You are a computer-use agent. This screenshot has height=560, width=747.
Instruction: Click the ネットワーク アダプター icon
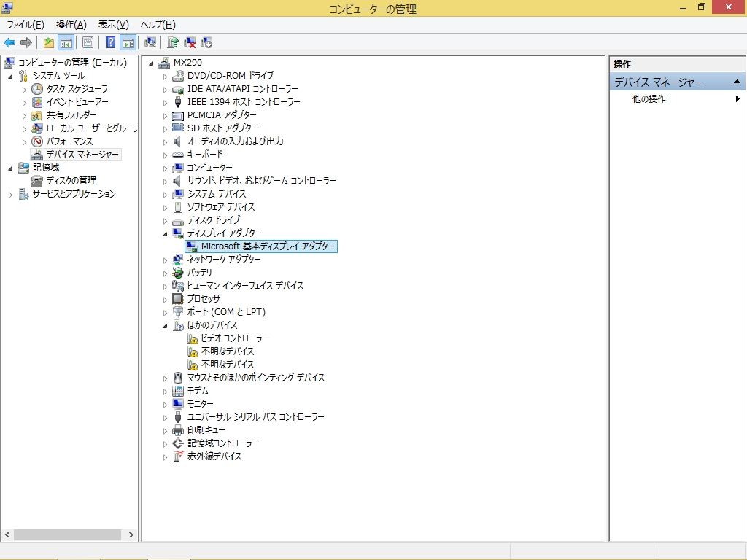[178, 260]
